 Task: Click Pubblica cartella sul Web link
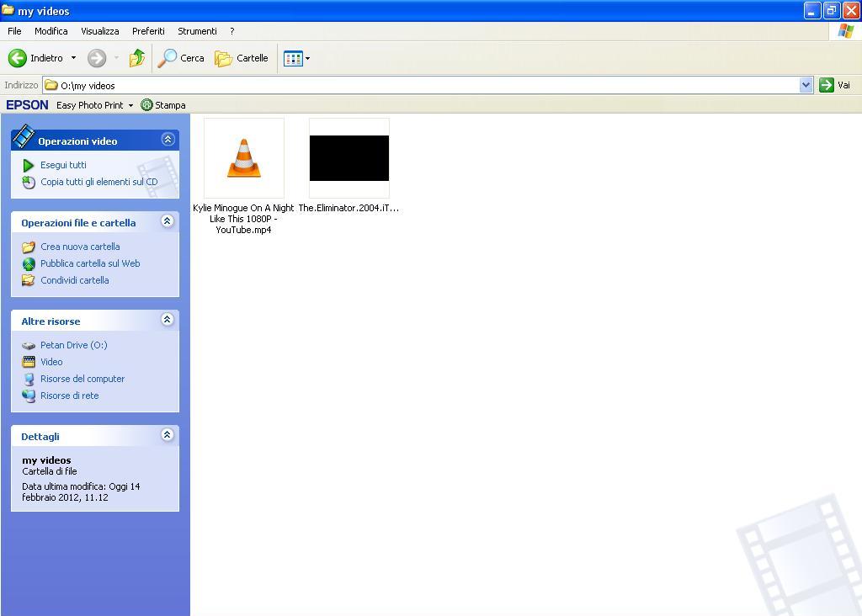coord(90,263)
